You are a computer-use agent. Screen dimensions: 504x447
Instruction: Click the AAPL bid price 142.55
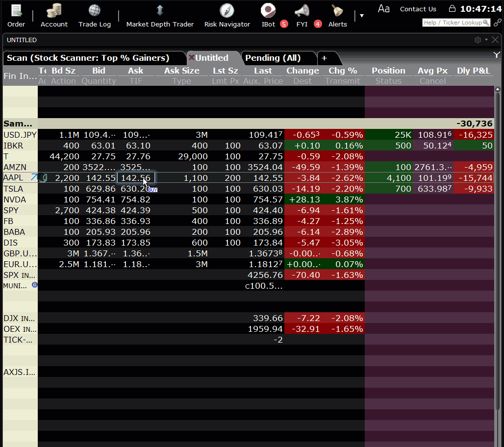tap(101, 178)
